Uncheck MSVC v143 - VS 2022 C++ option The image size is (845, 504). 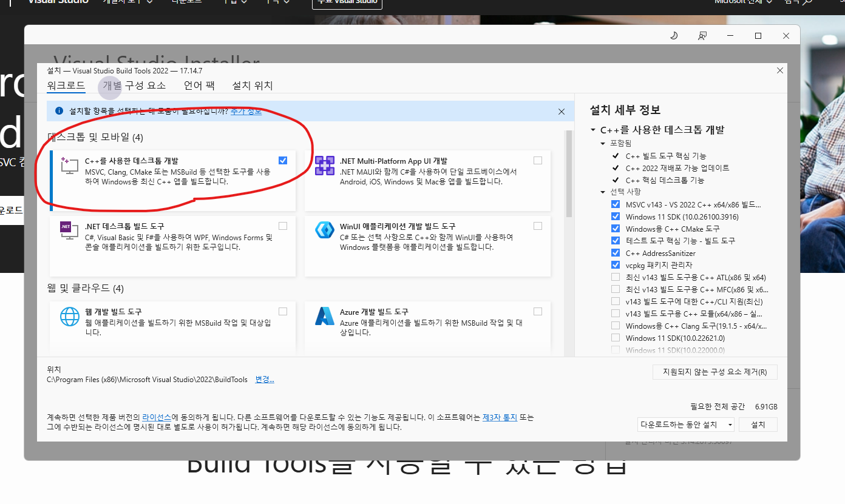tap(616, 204)
